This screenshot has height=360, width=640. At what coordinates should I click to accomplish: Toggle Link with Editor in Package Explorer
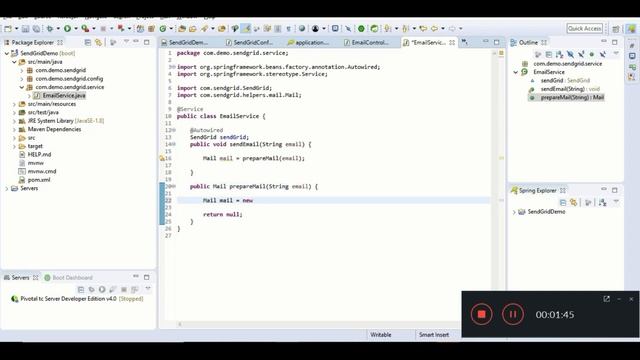point(98,42)
